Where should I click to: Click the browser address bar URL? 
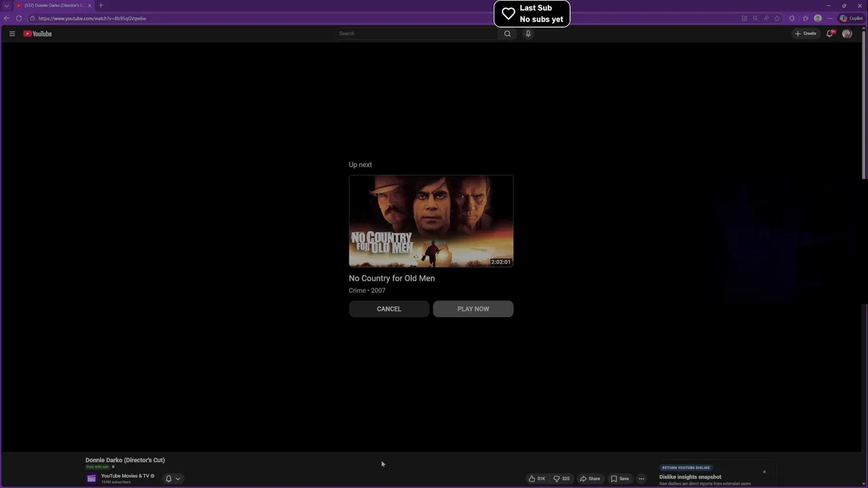click(x=92, y=18)
